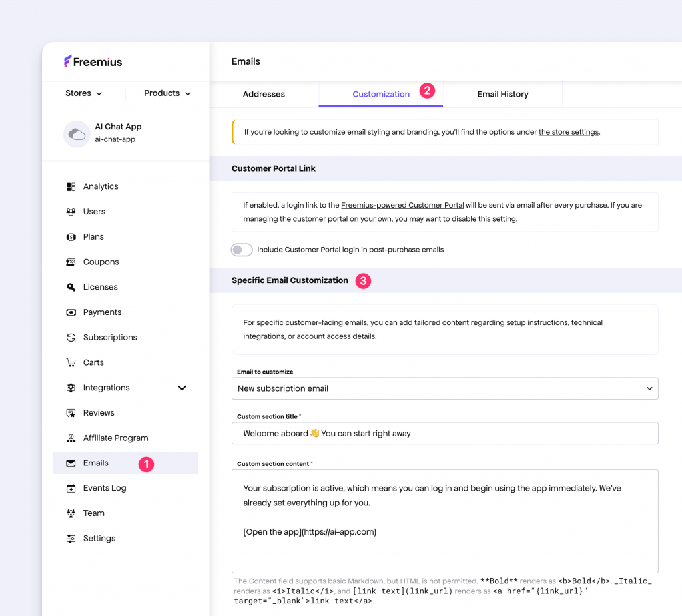Open the Products dropdown
The image size is (682, 616).
click(167, 93)
